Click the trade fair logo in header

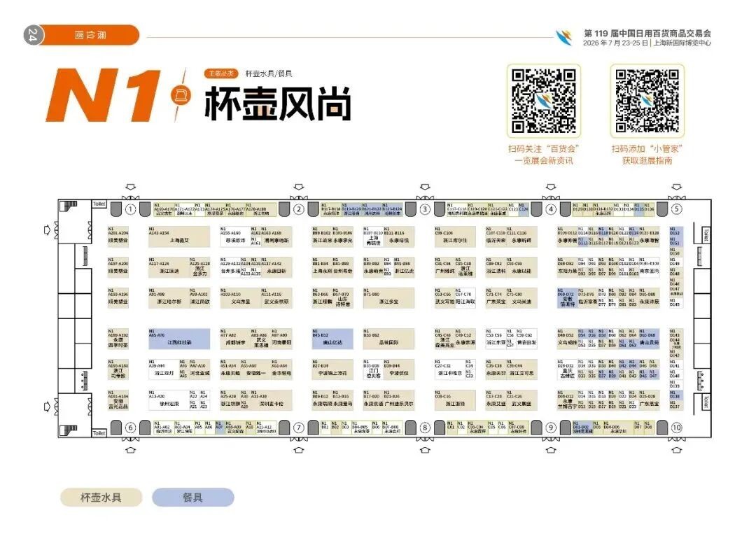pyautogui.click(x=563, y=37)
